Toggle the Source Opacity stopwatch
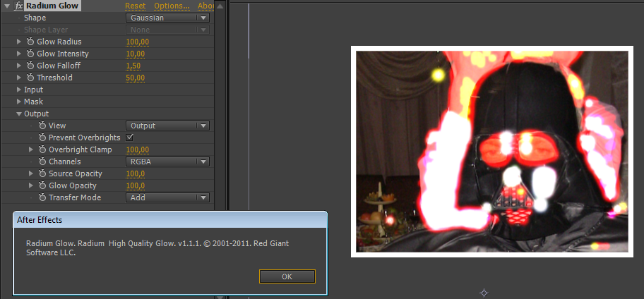Viewport: 644px width, 299px height. click(x=42, y=173)
